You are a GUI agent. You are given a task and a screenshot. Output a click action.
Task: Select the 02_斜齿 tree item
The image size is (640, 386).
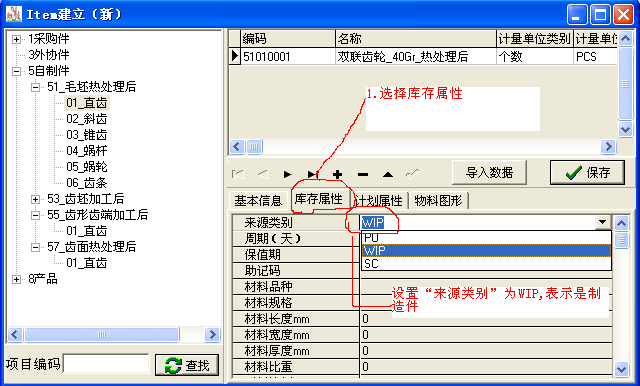click(87, 119)
